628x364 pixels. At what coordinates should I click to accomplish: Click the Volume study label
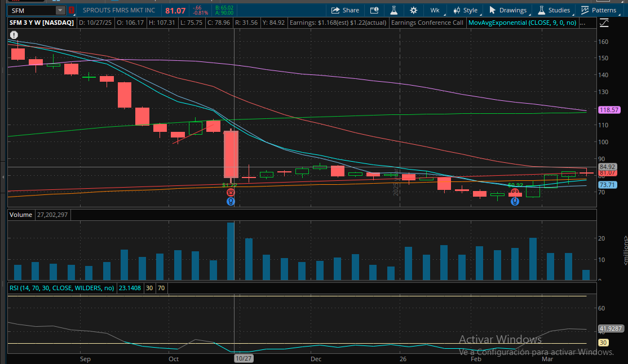click(x=21, y=215)
